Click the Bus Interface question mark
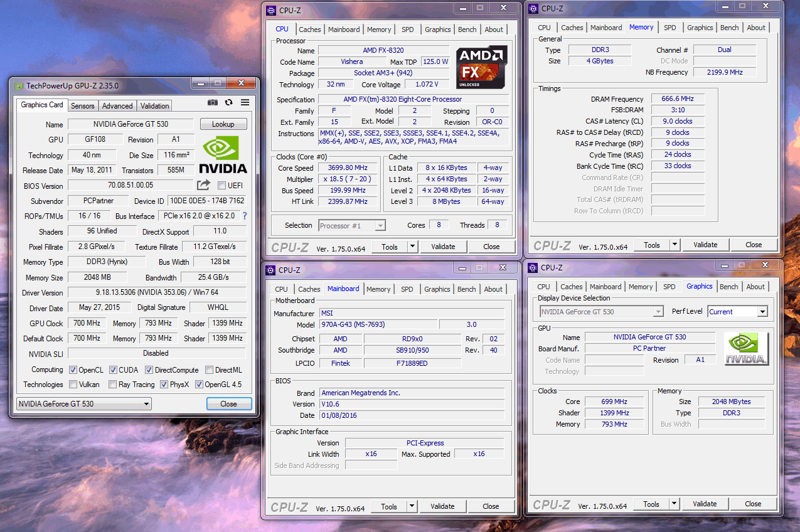This screenshot has height=532, width=800. point(244,216)
